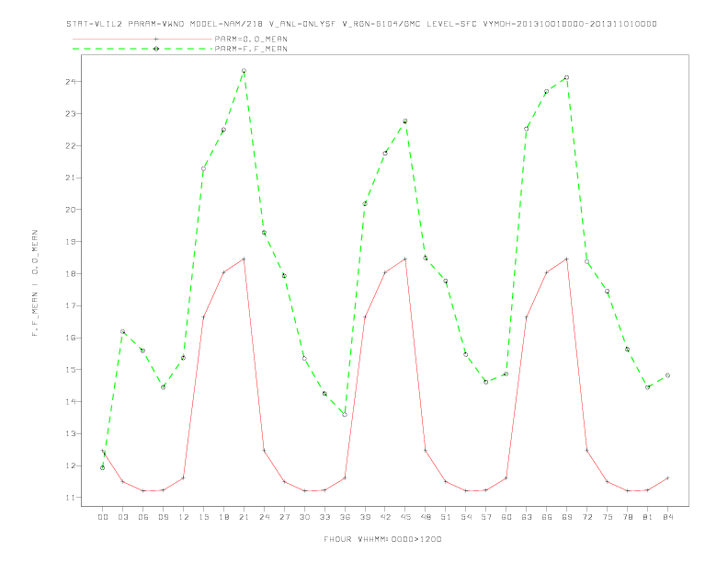Click the STAT-VL1L2 chart title text
This screenshot has height=563, width=728.
pyautogui.click(x=361, y=24)
